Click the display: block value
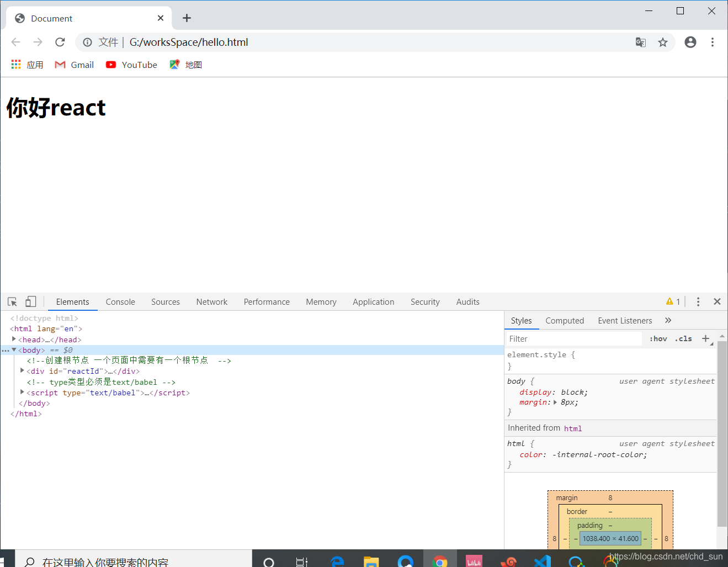The height and width of the screenshot is (567, 728). pos(573,393)
